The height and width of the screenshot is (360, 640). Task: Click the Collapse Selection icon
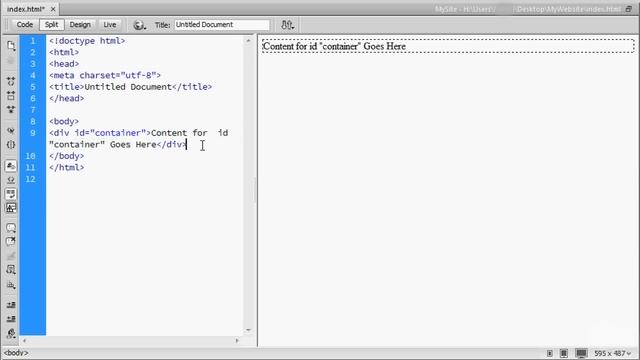tap(11, 96)
